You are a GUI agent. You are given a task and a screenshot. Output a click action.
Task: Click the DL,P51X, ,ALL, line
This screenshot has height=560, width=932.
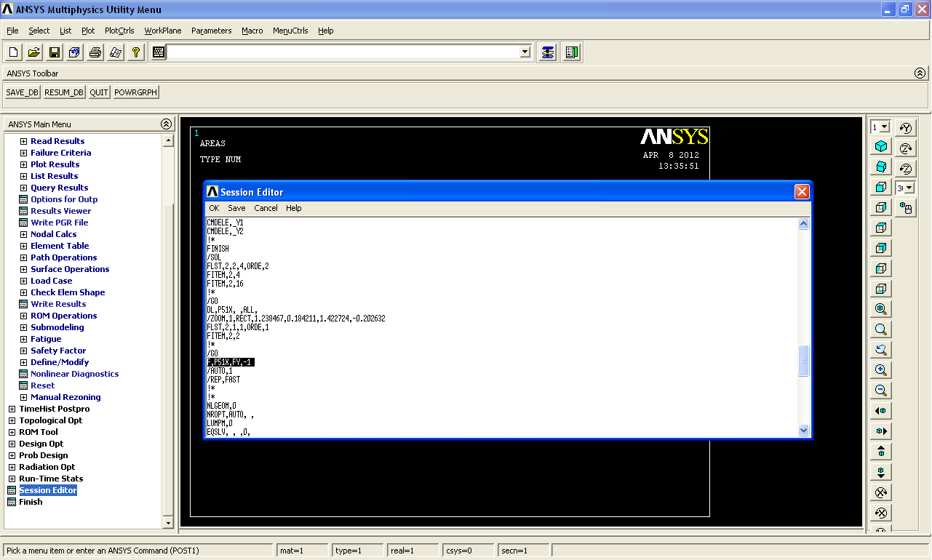coord(232,310)
